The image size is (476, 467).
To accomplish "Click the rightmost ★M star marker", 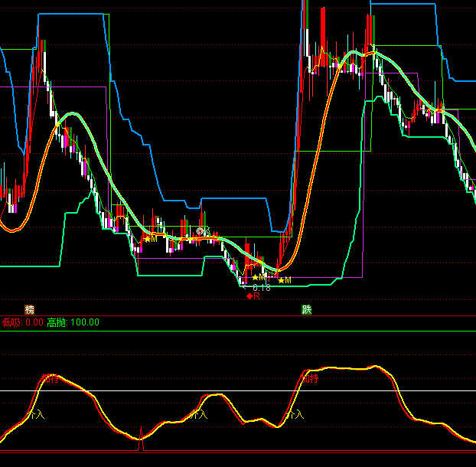I will click(x=285, y=280).
